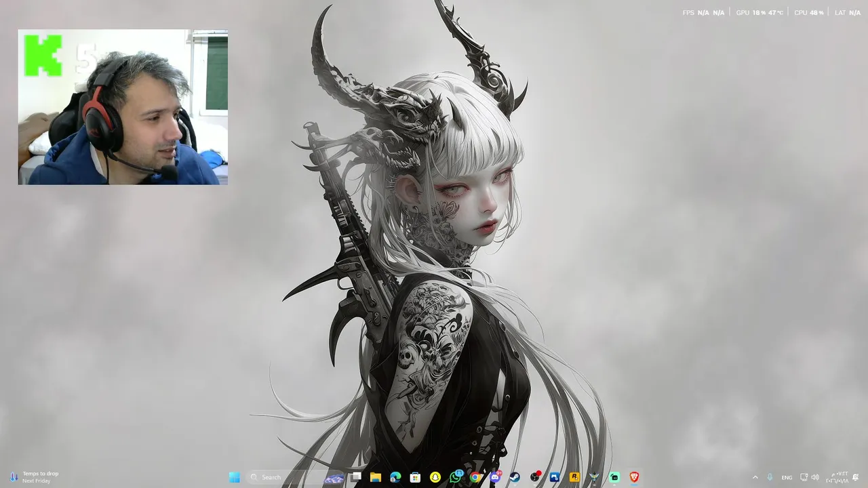Image resolution: width=868 pixels, height=488 pixels.
Task: Open Task View on the taskbar
Action: tap(356, 477)
